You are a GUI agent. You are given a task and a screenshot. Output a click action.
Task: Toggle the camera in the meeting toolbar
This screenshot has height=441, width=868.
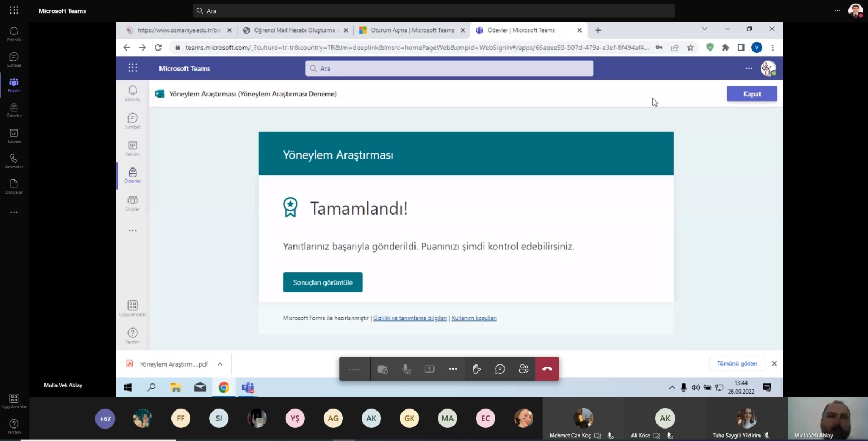coord(382,369)
